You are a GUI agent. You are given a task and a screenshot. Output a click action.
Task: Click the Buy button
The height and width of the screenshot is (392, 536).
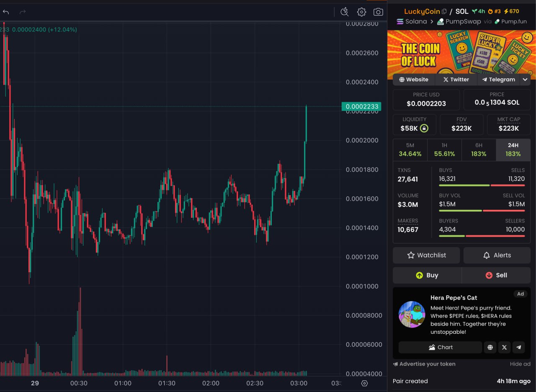pos(427,275)
